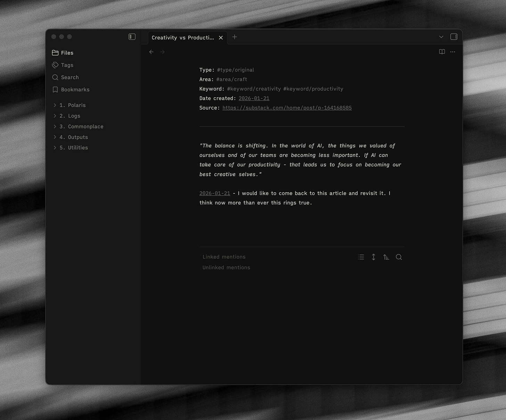This screenshot has width=506, height=420.
Task: Open the tab list dropdown chevron
Action: 441,37
